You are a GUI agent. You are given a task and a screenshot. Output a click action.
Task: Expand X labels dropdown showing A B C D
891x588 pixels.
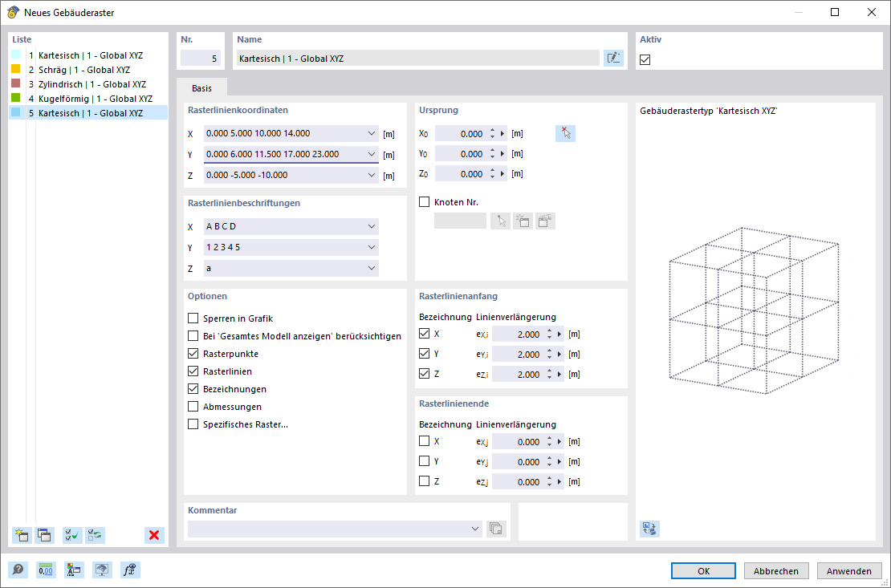point(371,226)
